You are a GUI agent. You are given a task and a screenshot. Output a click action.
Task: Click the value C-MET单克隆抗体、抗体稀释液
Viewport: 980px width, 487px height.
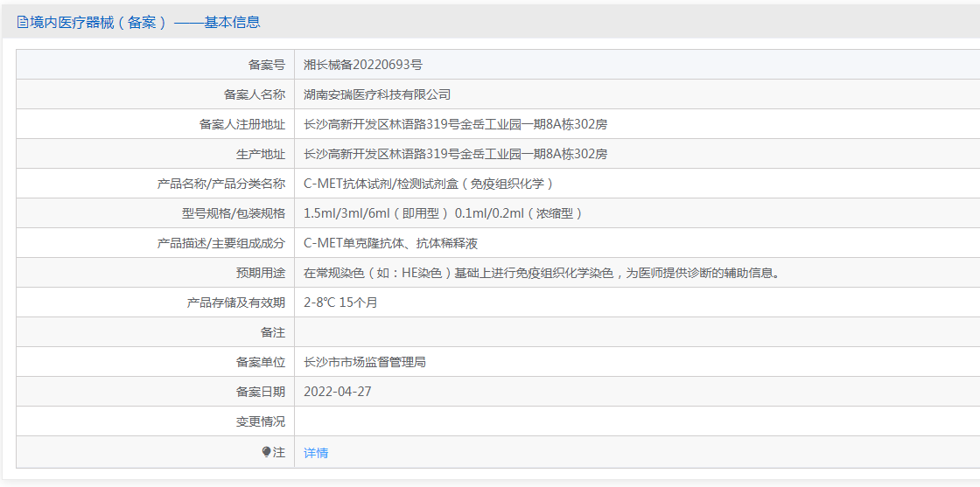390,243
